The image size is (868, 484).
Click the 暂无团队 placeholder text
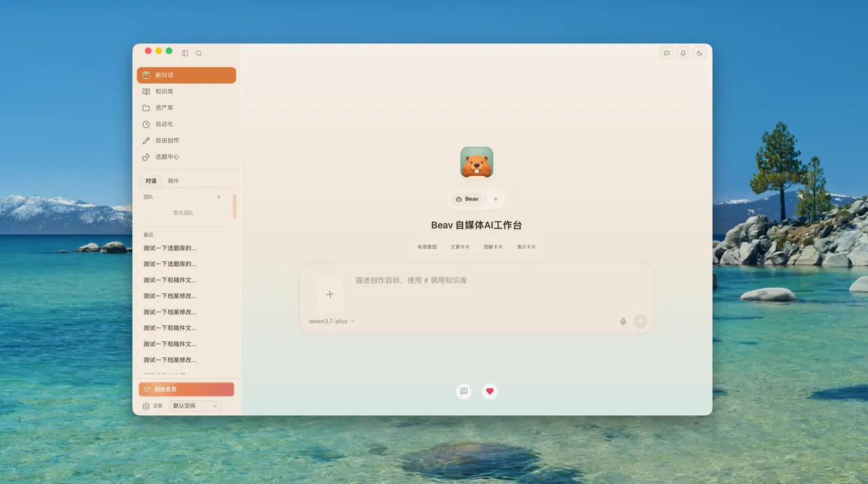point(183,212)
